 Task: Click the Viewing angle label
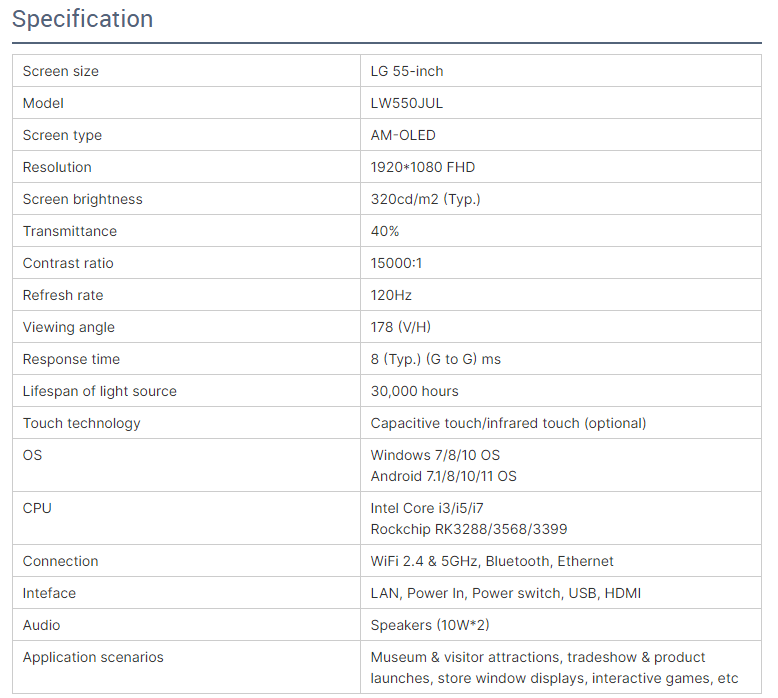tap(68, 327)
